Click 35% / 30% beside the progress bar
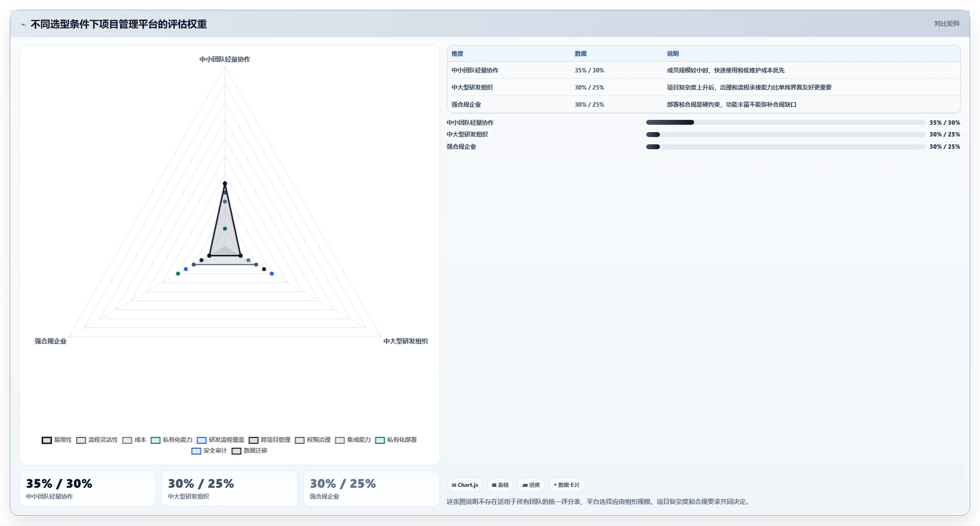The height and width of the screenshot is (526, 980). (x=945, y=123)
